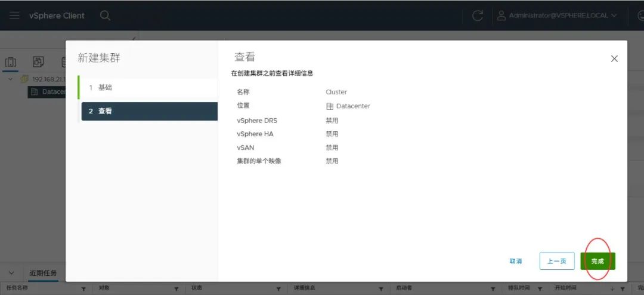Click the Datacenter icon beside 位置
Screen dimensions: 644x295
point(329,106)
